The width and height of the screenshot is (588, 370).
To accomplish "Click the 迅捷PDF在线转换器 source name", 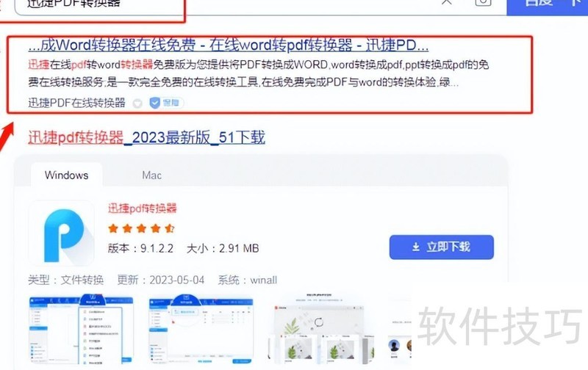I will click(x=76, y=103).
